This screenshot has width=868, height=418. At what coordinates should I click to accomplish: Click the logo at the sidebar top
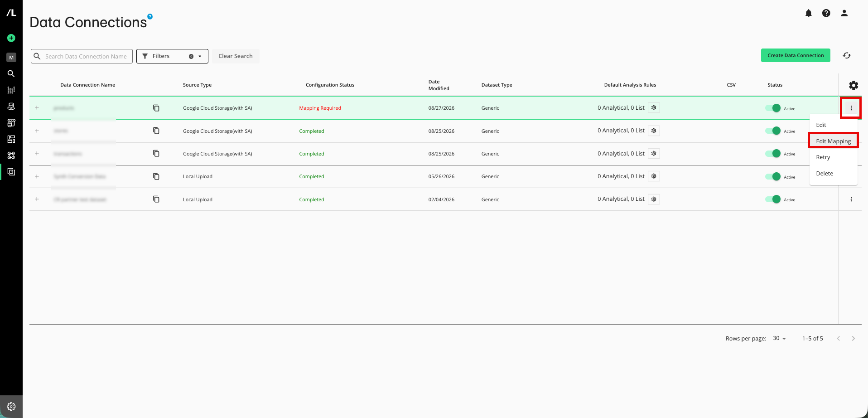coord(11,13)
